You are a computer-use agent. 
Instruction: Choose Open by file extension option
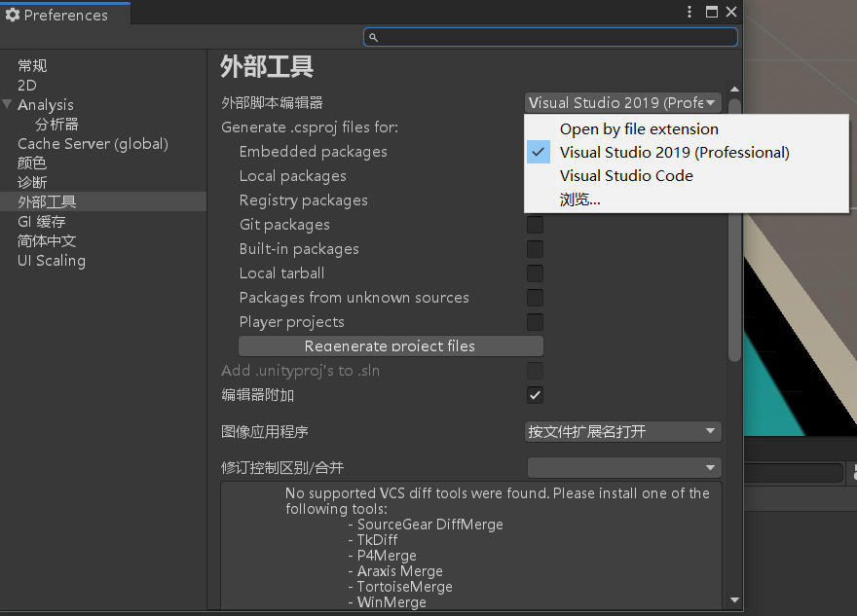[x=686, y=128]
